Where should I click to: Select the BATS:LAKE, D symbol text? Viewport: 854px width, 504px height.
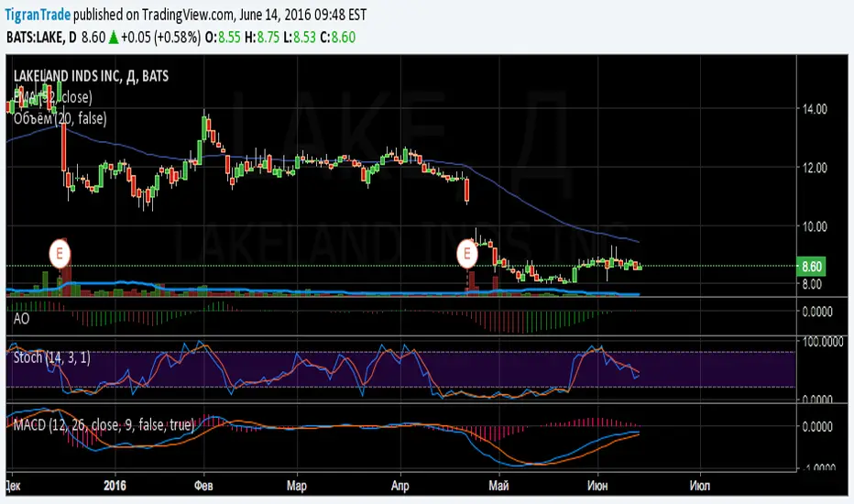pos(41,38)
